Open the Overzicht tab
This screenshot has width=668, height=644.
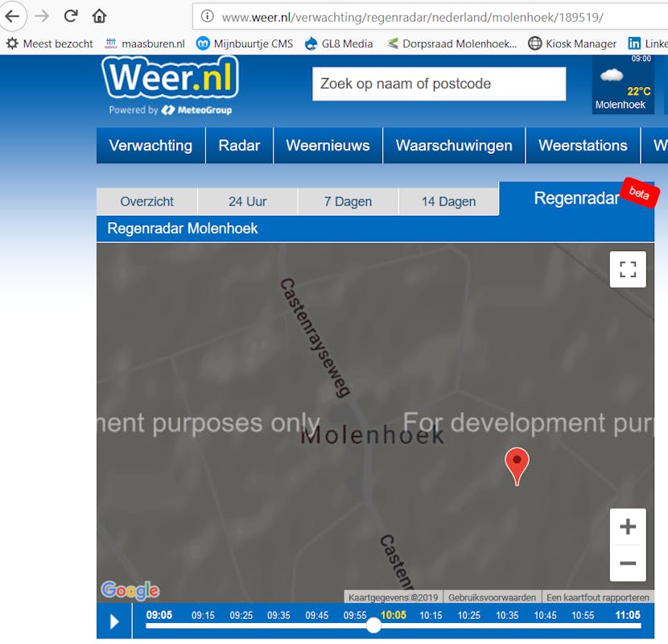pyautogui.click(x=146, y=202)
